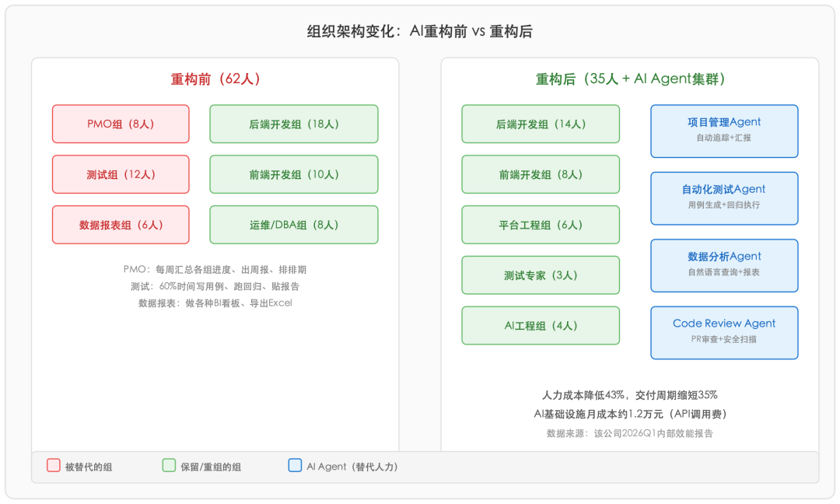Click the 数据分析Agent card
This screenshot has height=504, width=840.
click(x=724, y=266)
